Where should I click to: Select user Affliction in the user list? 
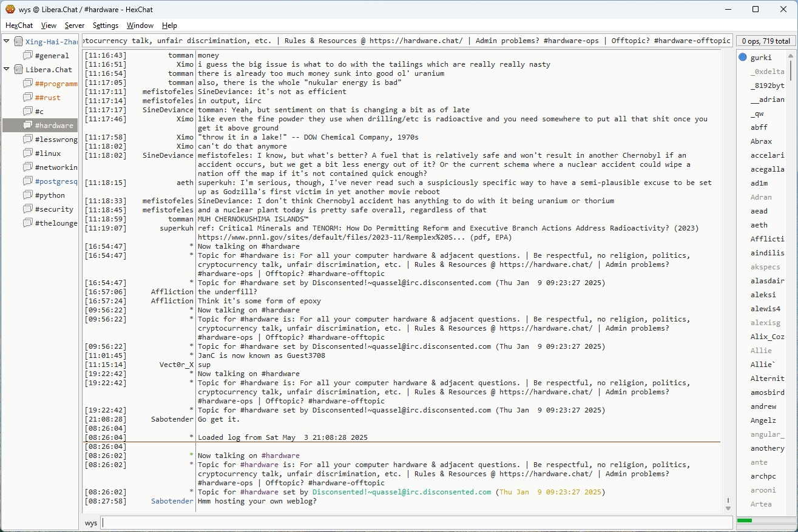click(x=767, y=239)
